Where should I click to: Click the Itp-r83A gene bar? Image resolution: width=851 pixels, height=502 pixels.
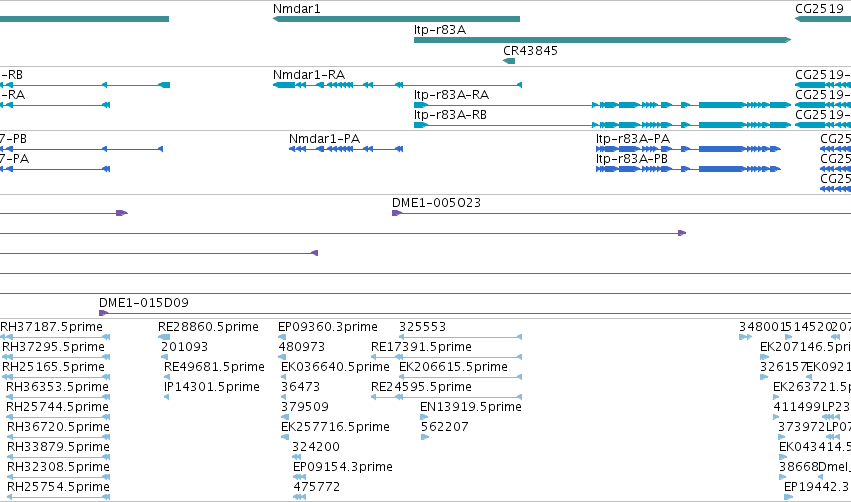(x=602, y=40)
